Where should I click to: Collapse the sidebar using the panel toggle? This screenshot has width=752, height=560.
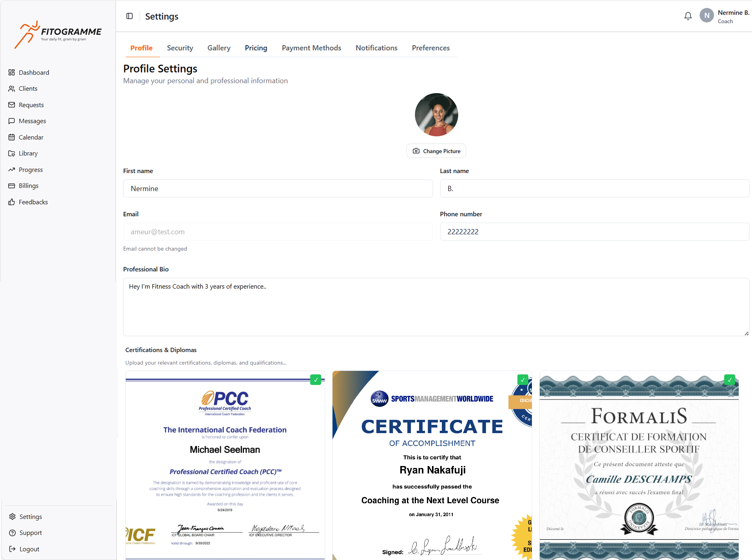(130, 16)
